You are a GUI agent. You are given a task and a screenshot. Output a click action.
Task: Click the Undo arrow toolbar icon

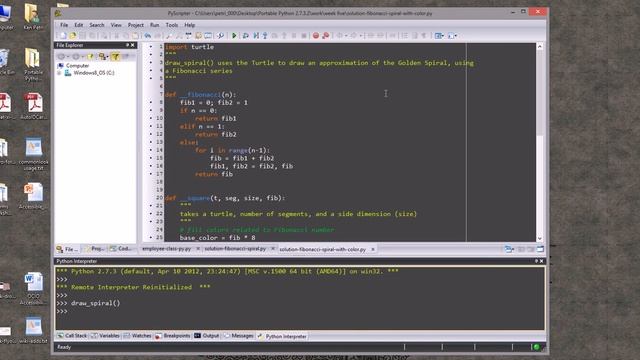tap(148, 36)
